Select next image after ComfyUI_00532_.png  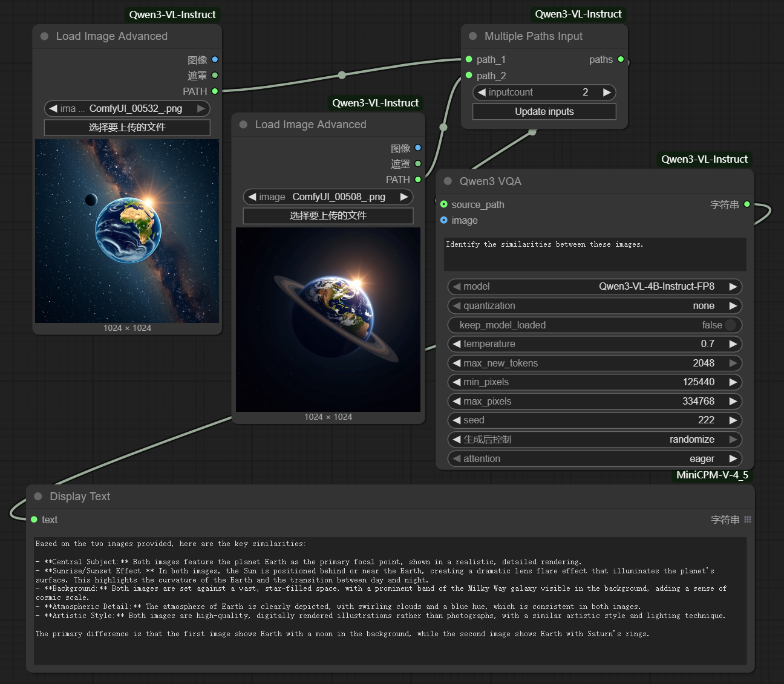(201, 108)
